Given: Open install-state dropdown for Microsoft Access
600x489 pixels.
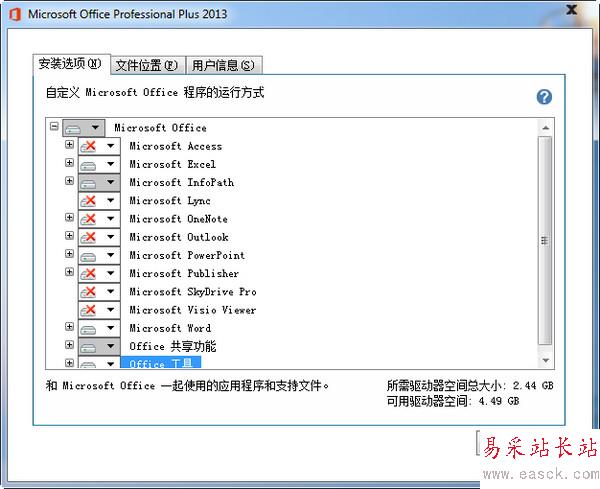Looking at the screenshot, I should point(99,146).
